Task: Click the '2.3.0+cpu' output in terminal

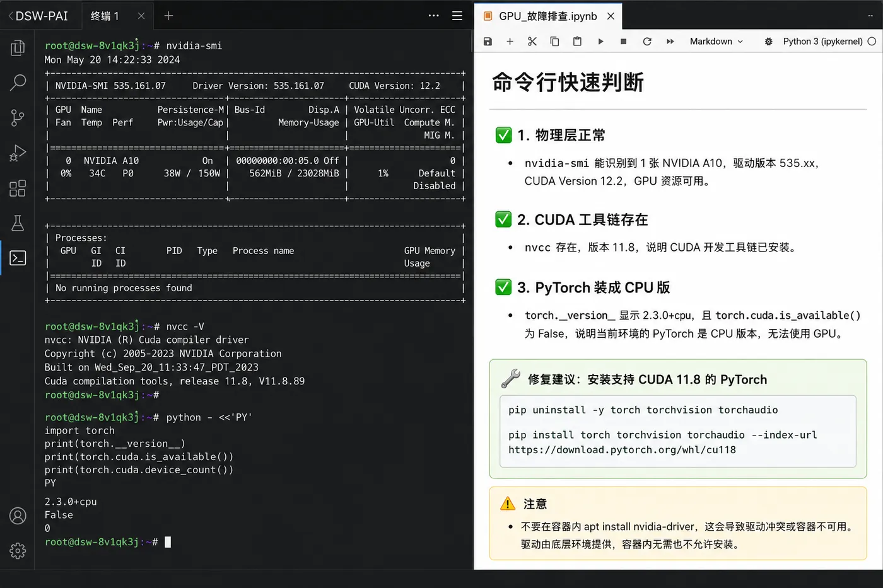Action: click(71, 502)
